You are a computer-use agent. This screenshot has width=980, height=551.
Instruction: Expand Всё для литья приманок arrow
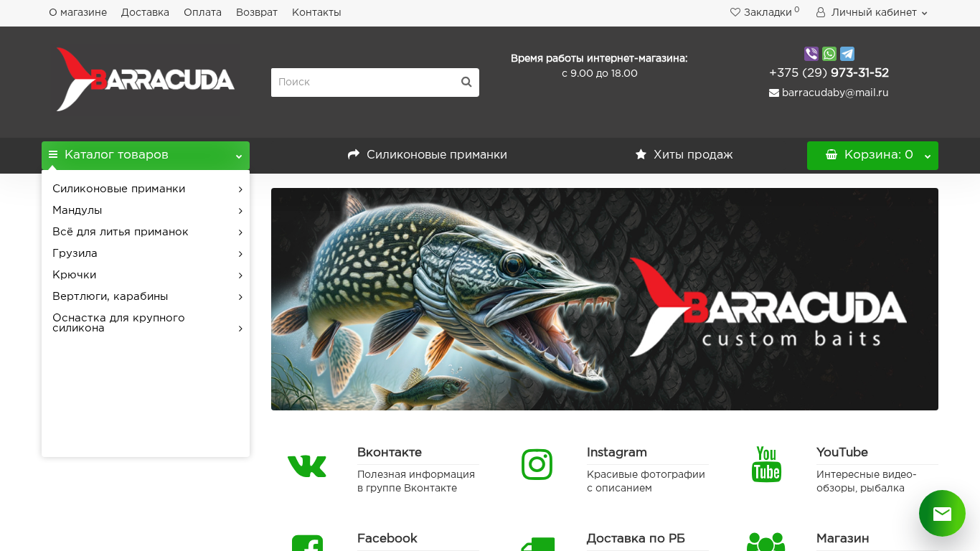pyautogui.click(x=240, y=232)
